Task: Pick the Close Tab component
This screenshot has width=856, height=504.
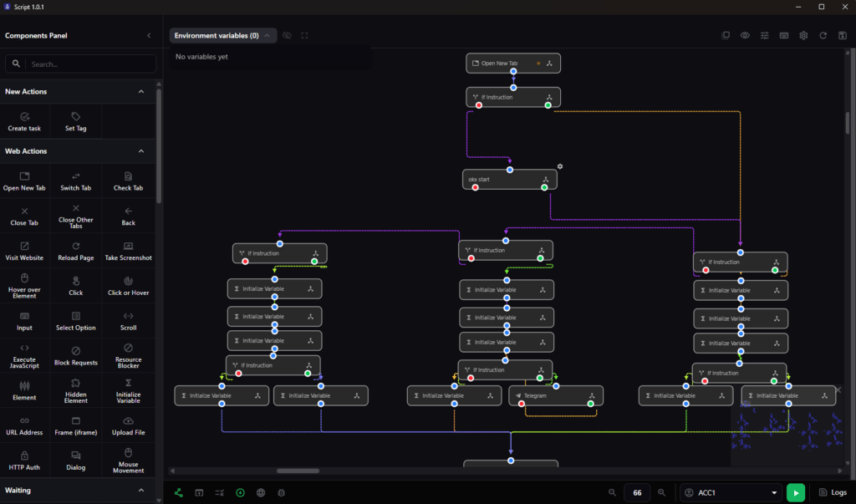Action: click(24, 216)
